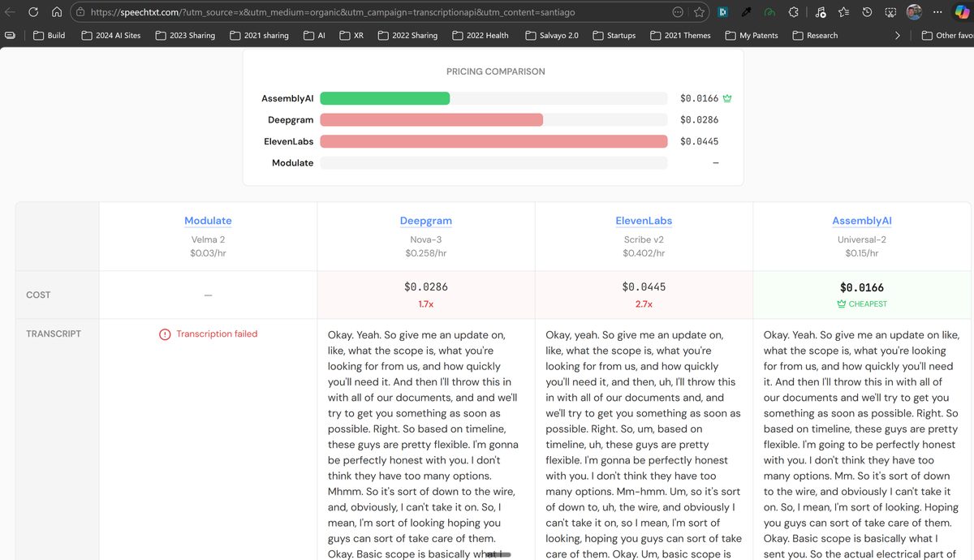View site info via padlock icon
The height and width of the screenshot is (560, 974).
[x=80, y=12]
